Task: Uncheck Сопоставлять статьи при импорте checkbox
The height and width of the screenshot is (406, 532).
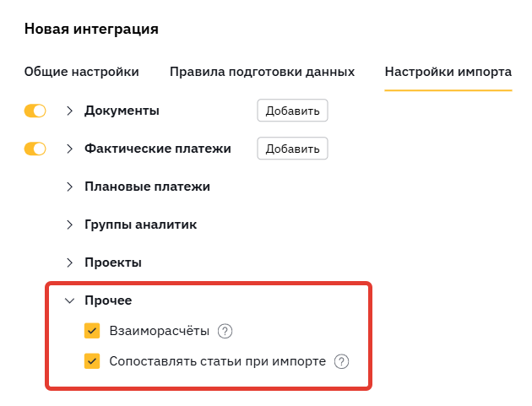Action: point(92,361)
